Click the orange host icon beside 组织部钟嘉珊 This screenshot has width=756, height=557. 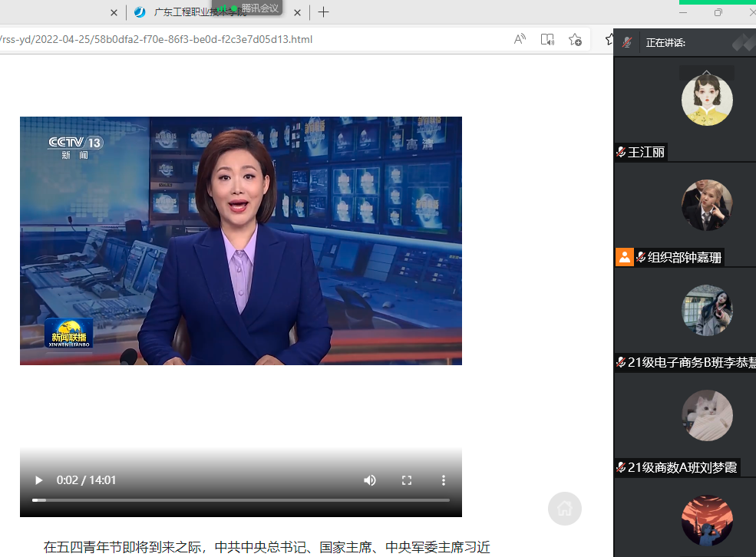624,257
